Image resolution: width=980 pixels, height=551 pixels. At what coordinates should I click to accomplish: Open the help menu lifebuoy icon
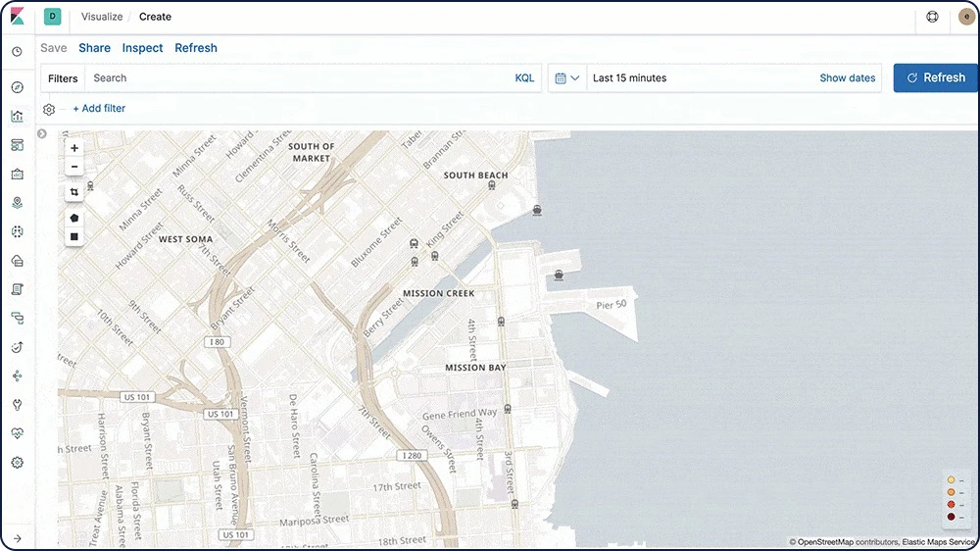932,17
